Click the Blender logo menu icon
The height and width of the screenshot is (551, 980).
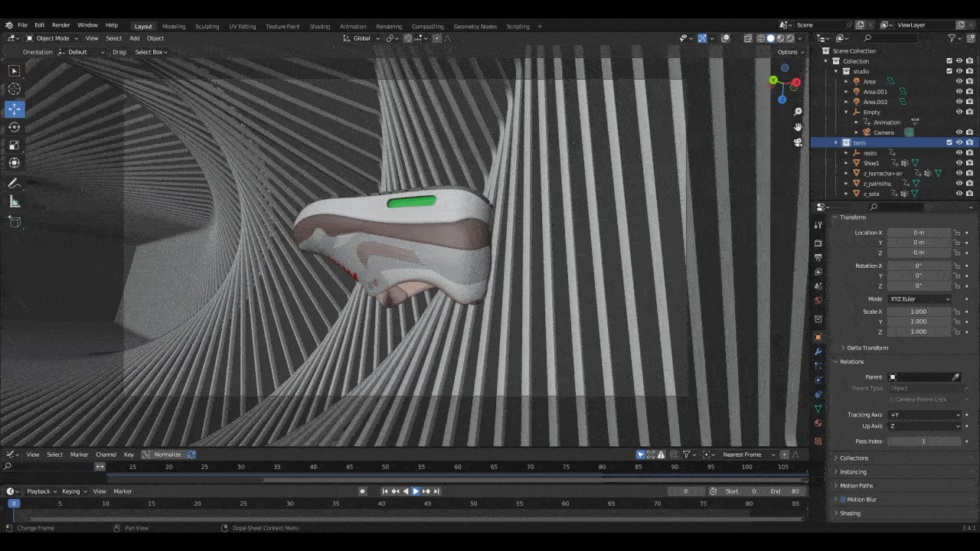tap(8, 25)
